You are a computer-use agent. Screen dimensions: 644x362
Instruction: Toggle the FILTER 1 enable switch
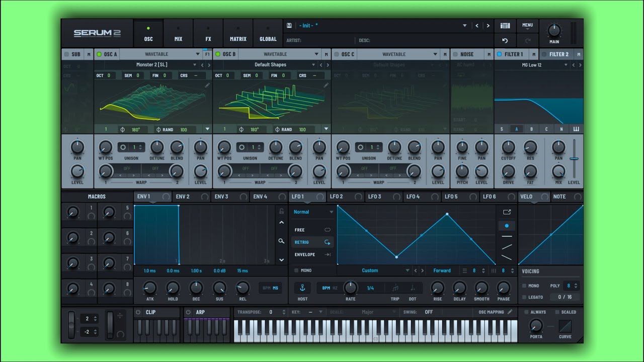pyautogui.click(x=500, y=54)
